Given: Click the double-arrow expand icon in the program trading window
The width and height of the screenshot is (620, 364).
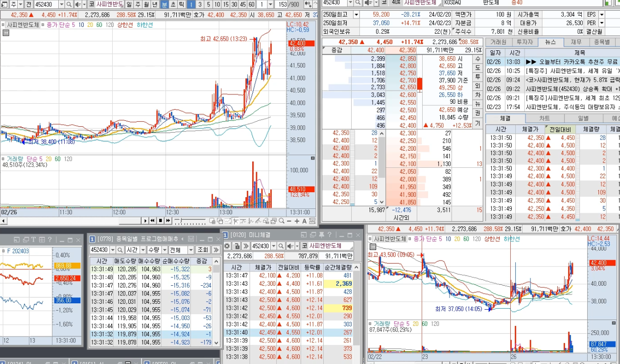Looking at the screenshot, I should (216, 250).
